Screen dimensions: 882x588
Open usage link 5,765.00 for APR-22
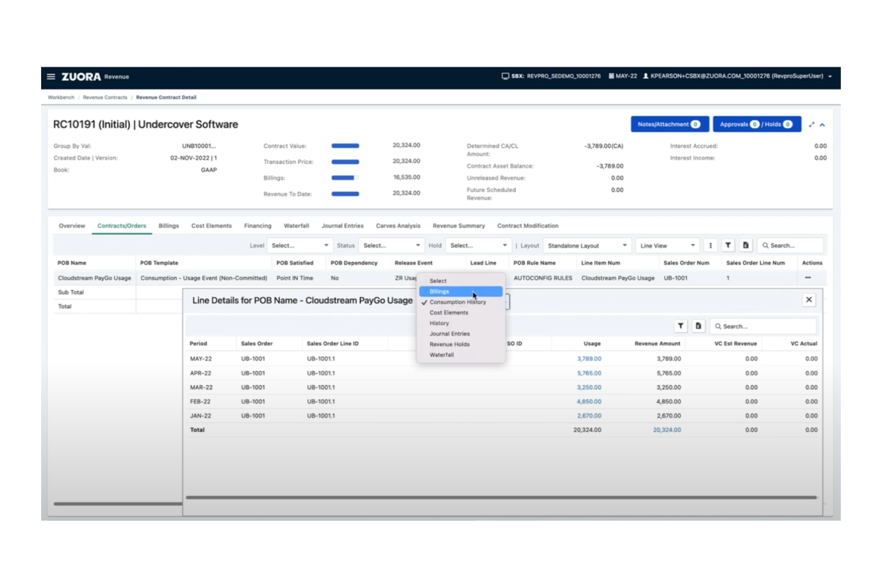tap(589, 373)
